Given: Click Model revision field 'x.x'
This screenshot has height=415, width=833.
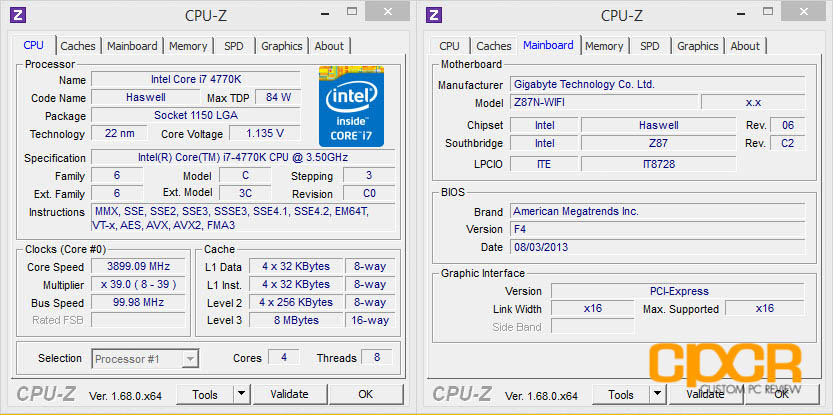Looking at the screenshot, I should point(753,102).
